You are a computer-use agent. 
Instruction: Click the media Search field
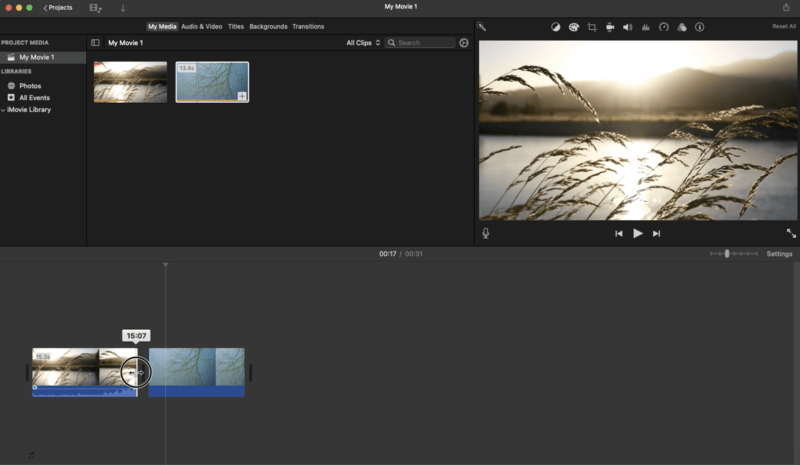(420, 43)
